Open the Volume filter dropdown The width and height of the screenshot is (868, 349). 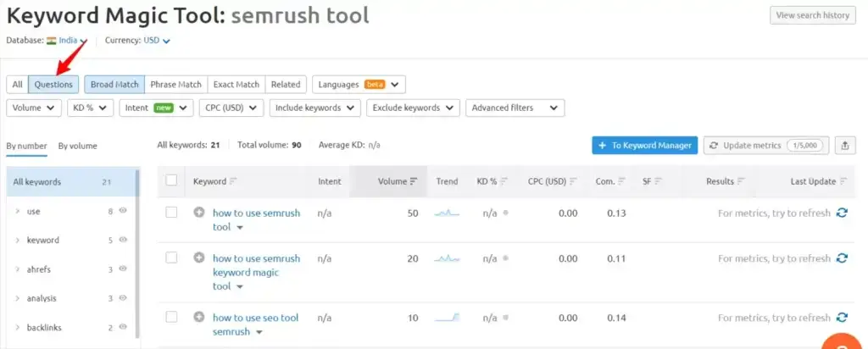34,108
